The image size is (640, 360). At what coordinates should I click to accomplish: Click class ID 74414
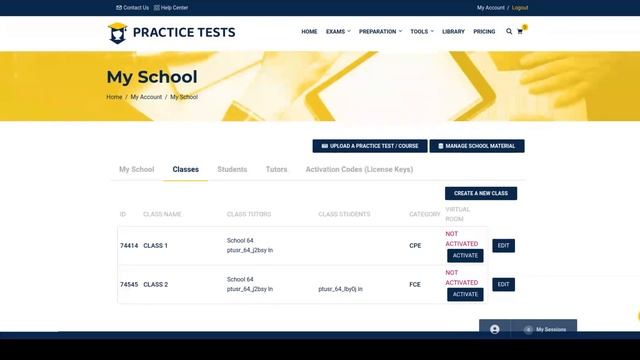[129, 246]
